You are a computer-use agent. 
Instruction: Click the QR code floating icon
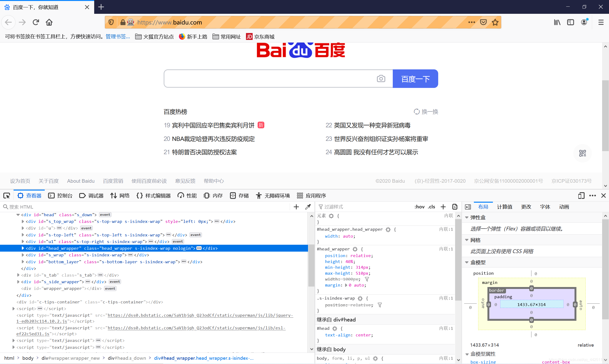583,153
